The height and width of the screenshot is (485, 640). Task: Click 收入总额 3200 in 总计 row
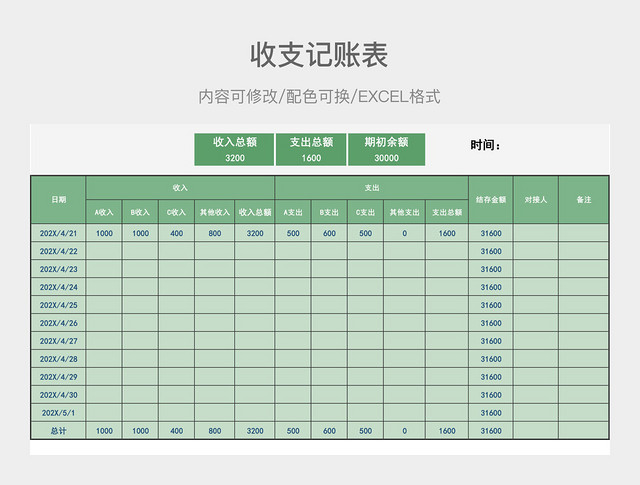pos(255,431)
